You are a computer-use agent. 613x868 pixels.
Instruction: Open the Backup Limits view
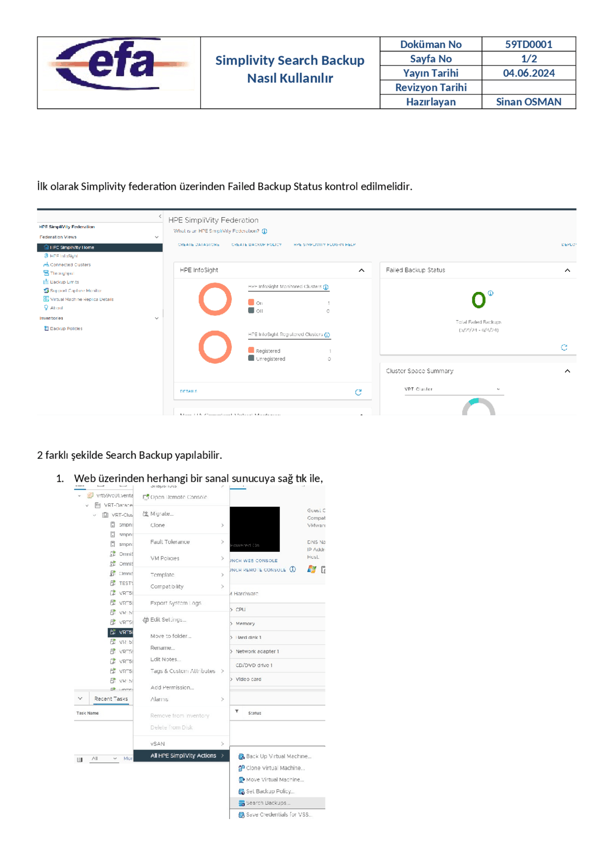(64, 282)
